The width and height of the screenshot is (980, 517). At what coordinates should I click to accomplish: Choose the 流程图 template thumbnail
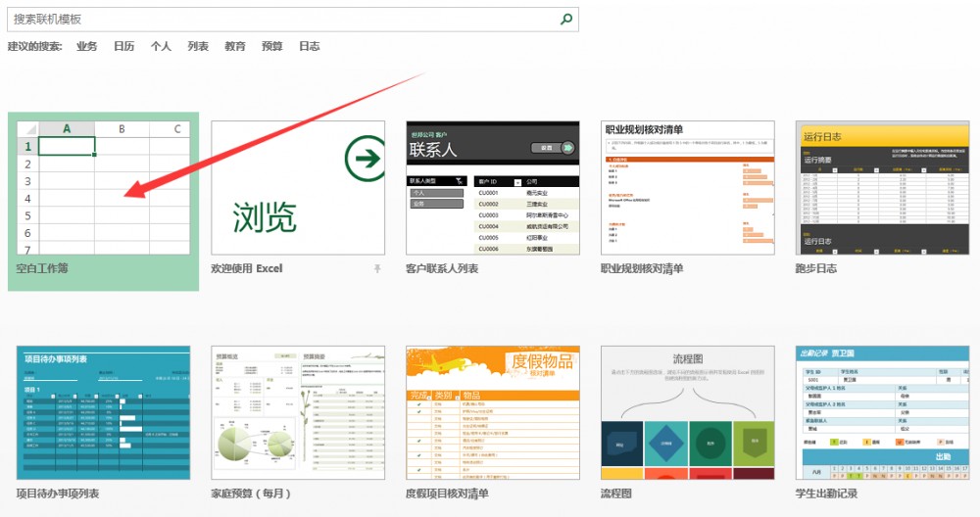pyautogui.click(x=688, y=412)
